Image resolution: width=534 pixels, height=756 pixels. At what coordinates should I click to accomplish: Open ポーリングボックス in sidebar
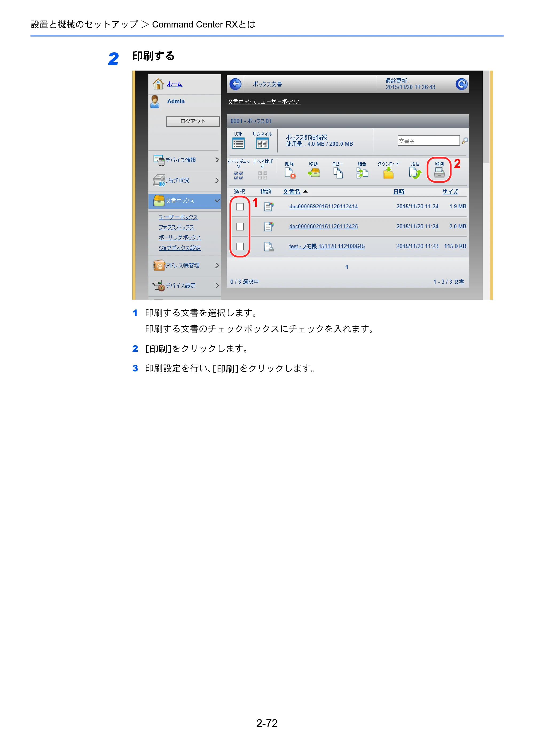coord(180,237)
